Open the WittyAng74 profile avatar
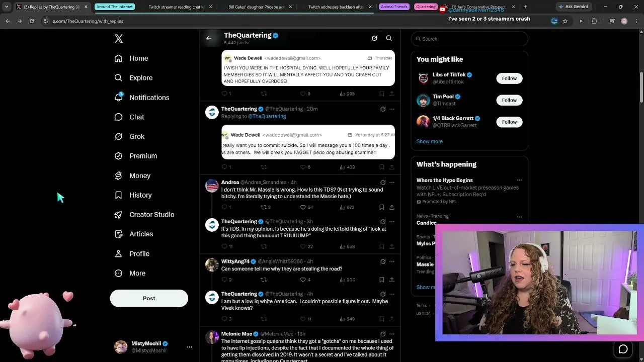644x362 pixels. click(x=212, y=265)
